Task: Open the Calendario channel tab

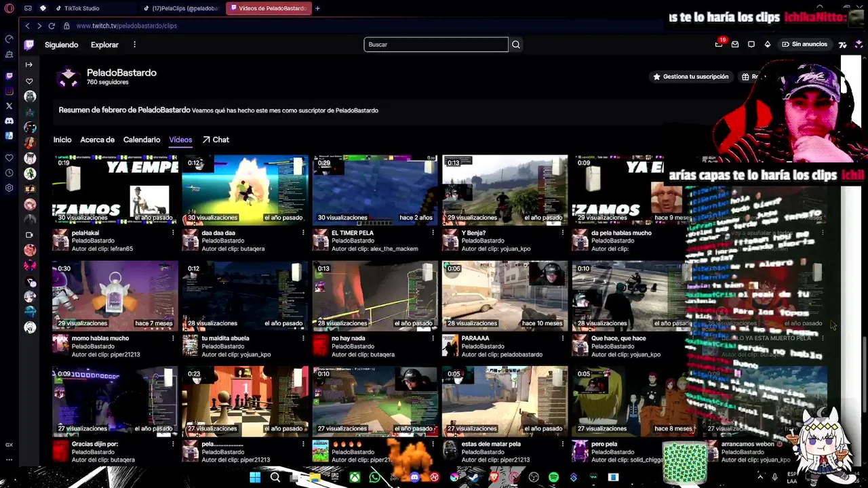Action: (x=142, y=140)
